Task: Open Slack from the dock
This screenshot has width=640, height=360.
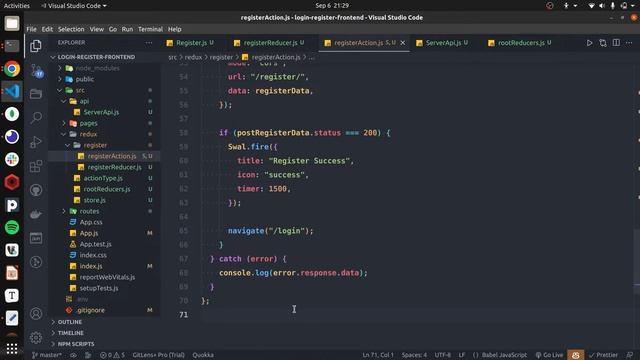Action: click(x=12, y=160)
